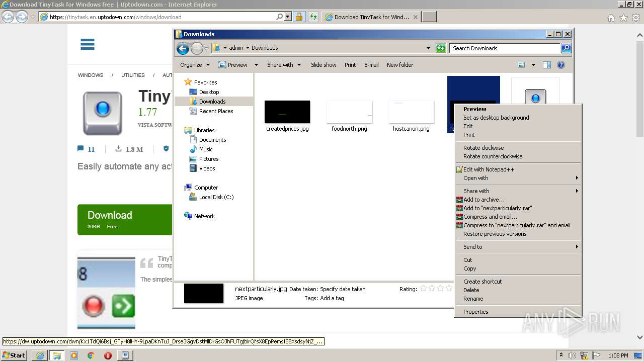Image resolution: width=644 pixels, height=362 pixels.
Task: Click the Internet Explorer home icon
Action: point(611,18)
